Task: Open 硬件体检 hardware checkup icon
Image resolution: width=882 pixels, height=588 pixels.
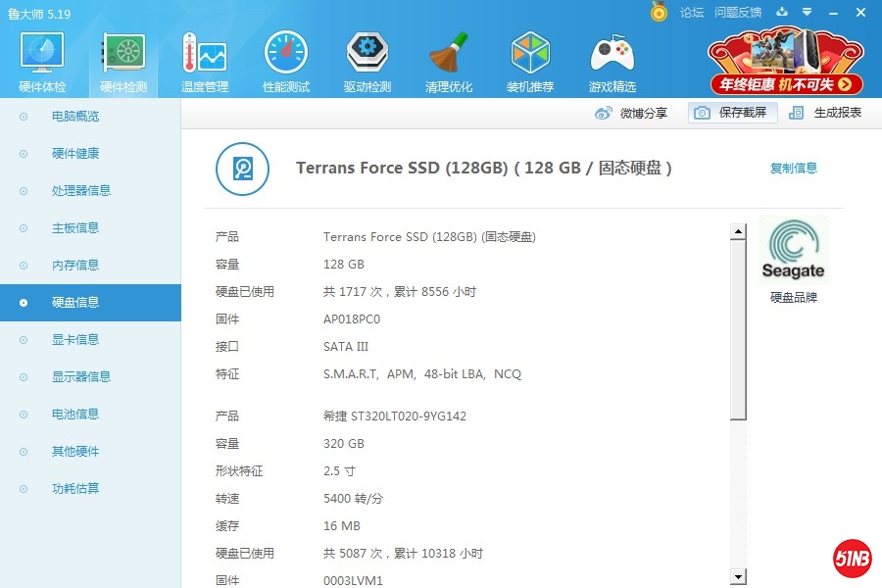Action: point(42,61)
